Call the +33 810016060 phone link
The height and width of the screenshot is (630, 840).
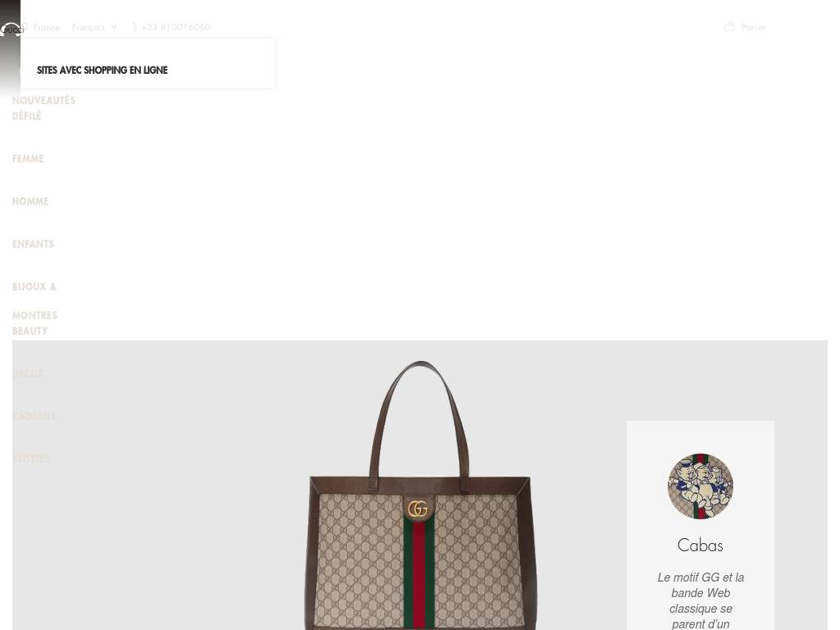(x=176, y=27)
